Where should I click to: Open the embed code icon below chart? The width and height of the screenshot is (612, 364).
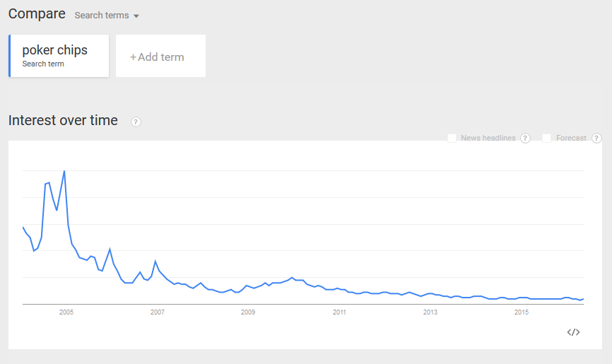[573, 332]
